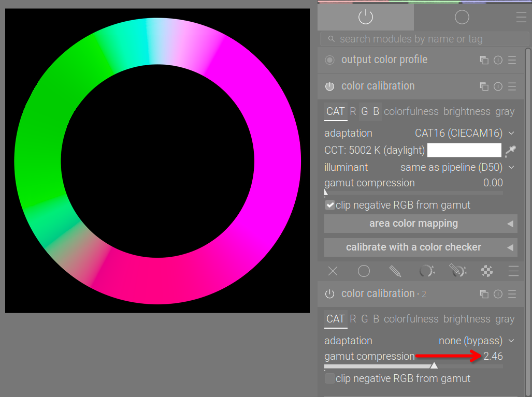The image size is (532, 397).
Task: Uncheck clip negative RGB from gamut (first module)
Action: click(330, 205)
